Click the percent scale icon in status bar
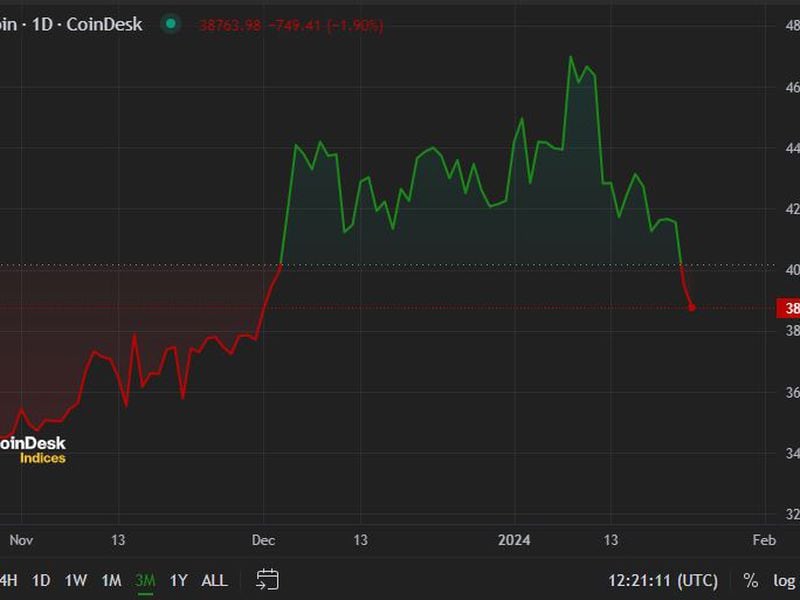 pos(750,580)
